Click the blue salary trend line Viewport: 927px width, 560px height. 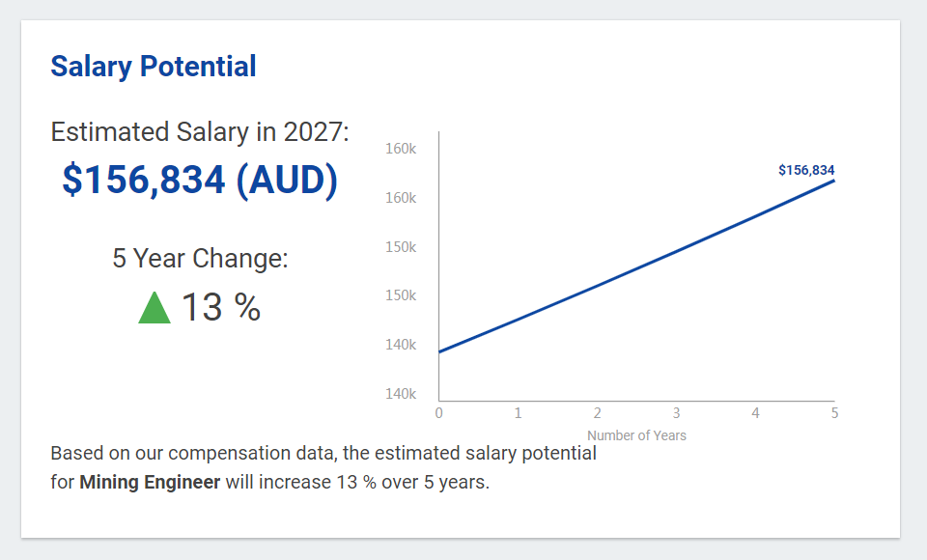click(637, 266)
